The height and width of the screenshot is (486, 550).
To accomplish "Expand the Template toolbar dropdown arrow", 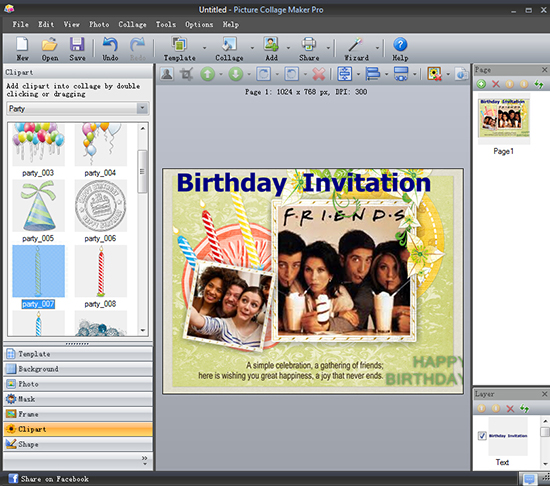I will [x=204, y=48].
